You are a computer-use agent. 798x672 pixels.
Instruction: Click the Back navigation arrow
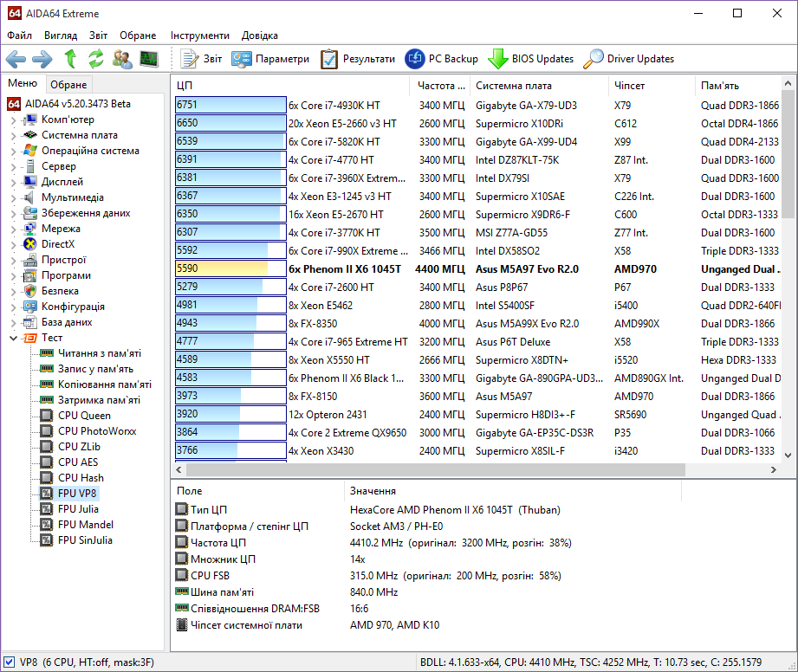[16, 59]
